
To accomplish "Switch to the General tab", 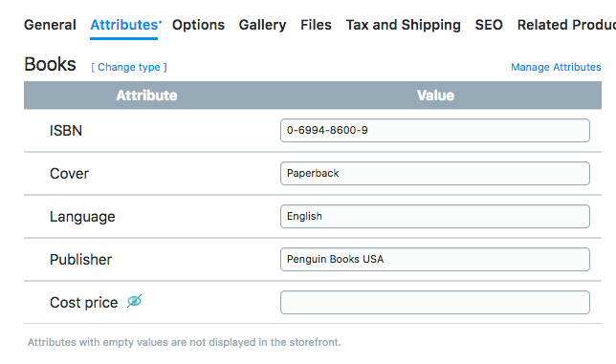I will pos(50,25).
